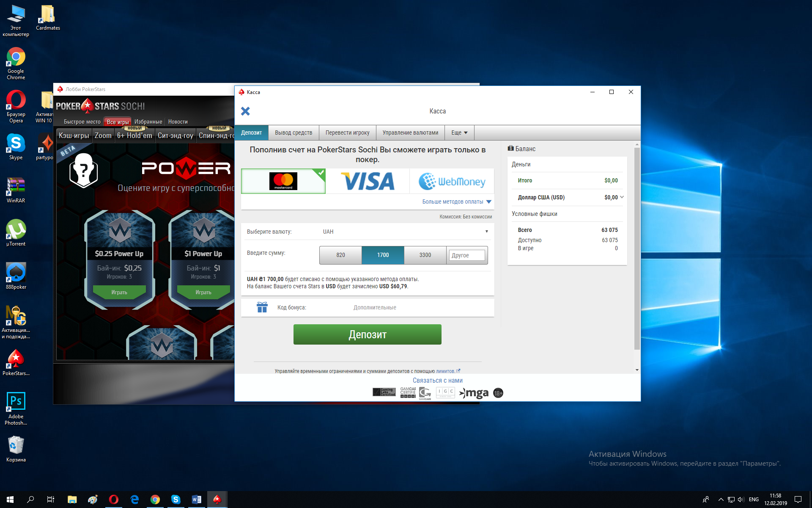Expand the Доллар США (USD) balance row
This screenshot has width=812, height=508.
coord(622,197)
